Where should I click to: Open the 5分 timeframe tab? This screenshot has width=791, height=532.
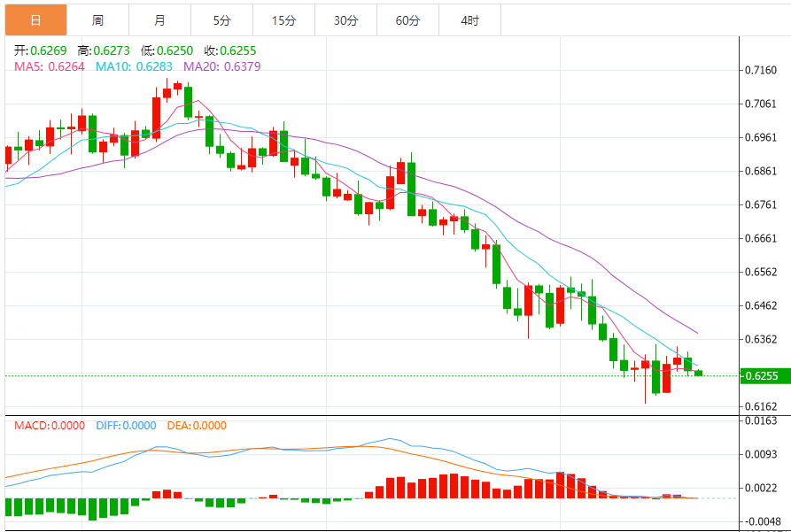(x=222, y=20)
